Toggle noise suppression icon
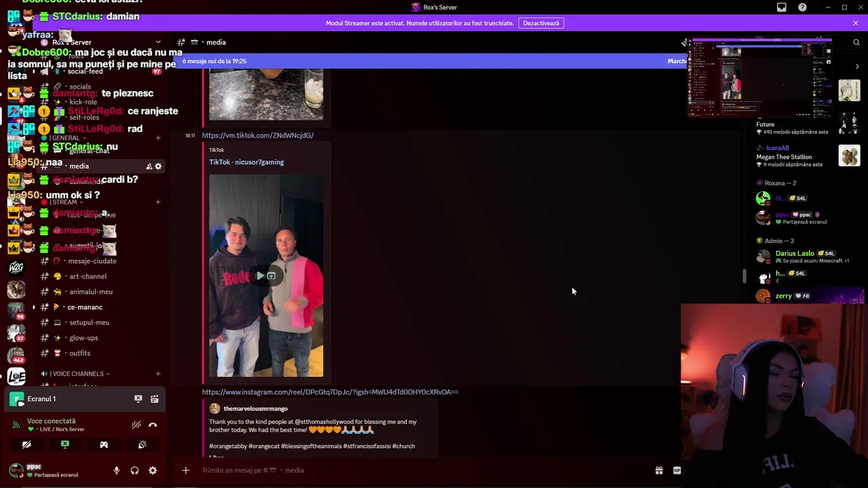 point(136,425)
